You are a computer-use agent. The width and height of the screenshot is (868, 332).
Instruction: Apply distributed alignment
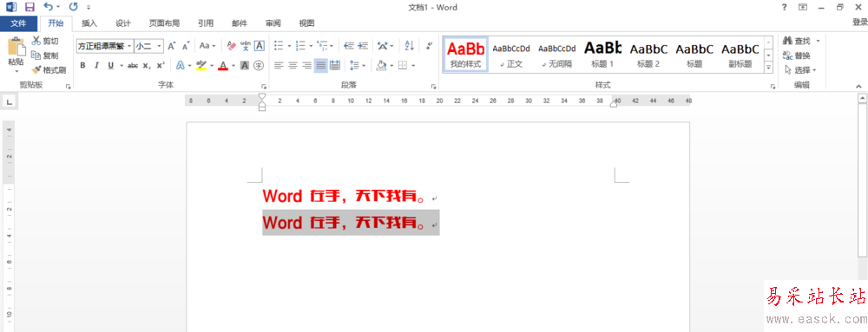[x=334, y=66]
